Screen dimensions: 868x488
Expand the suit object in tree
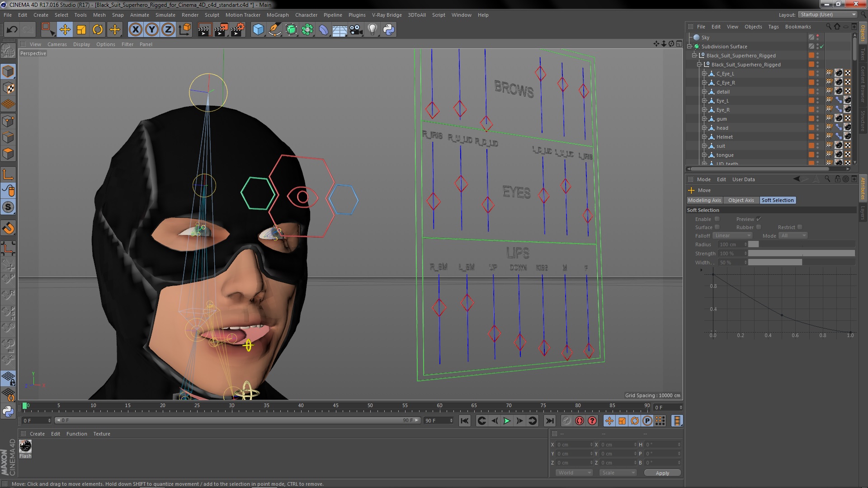704,146
